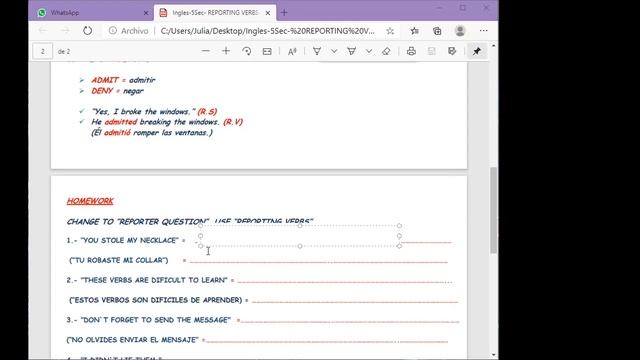Open the Collections panel
The width and height of the screenshot is (640, 360).
coord(437,31)
